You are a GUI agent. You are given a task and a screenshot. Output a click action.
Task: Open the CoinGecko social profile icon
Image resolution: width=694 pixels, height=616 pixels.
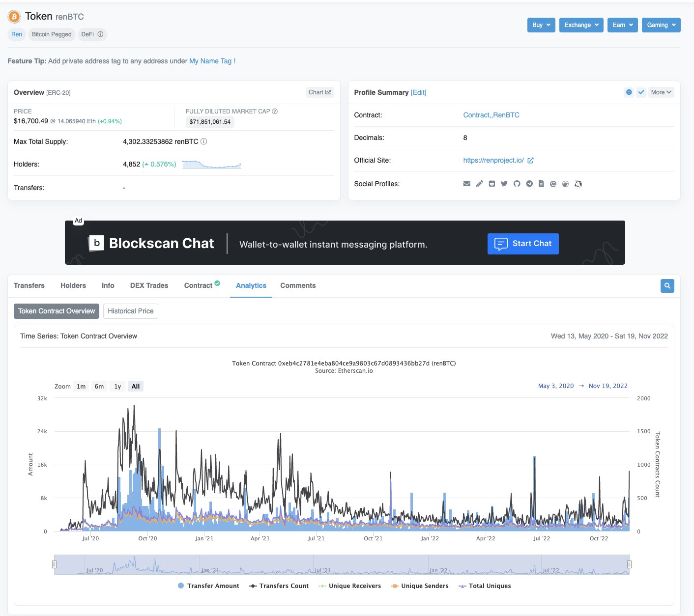pos(565,184)
